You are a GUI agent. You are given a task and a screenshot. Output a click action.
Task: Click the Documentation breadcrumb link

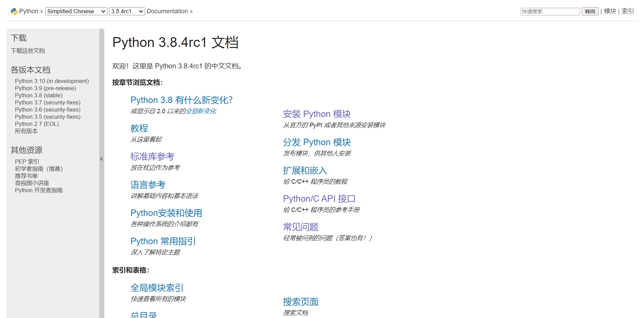tap(167, 11)
